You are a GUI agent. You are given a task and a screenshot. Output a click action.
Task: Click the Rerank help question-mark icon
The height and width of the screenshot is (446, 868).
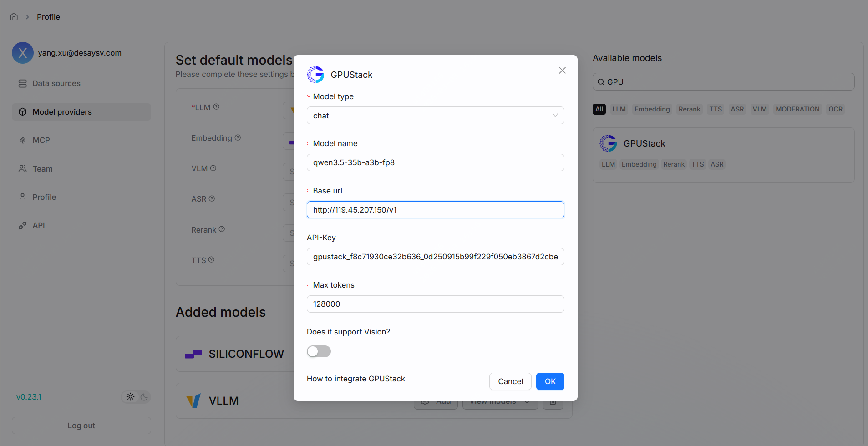click(x=222, y=229)
